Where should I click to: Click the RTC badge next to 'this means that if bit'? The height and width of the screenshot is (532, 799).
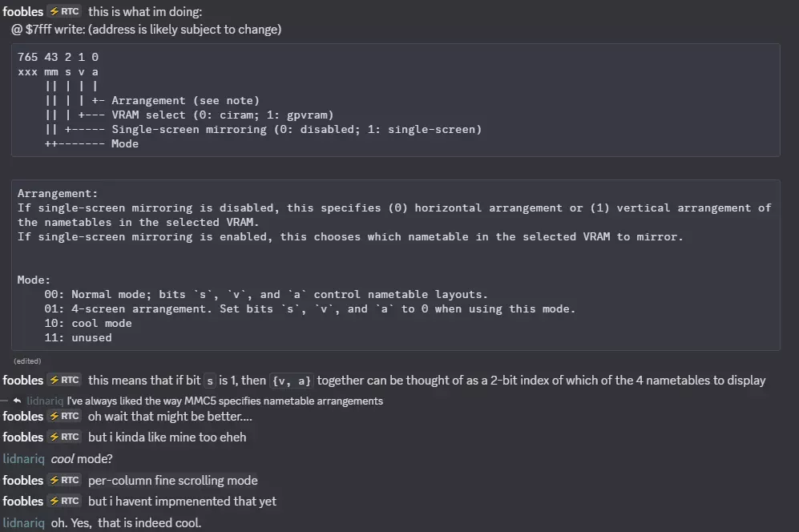(x=64, y=380)
